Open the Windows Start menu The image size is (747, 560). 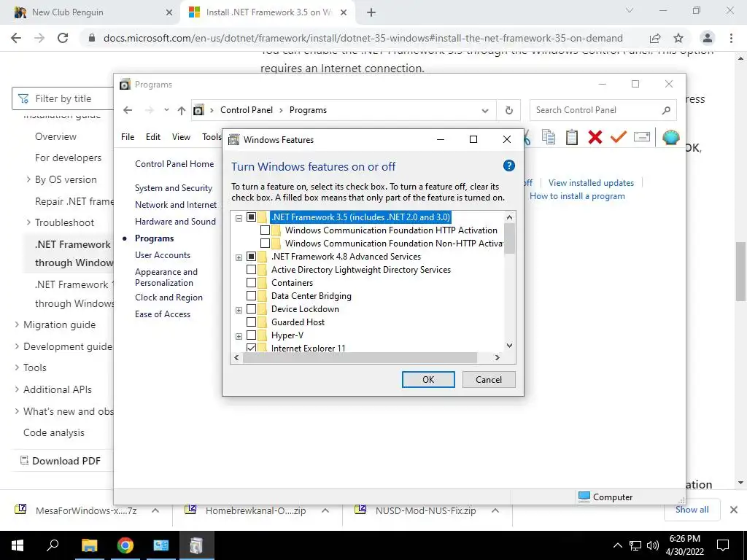[x=18, y=545]
